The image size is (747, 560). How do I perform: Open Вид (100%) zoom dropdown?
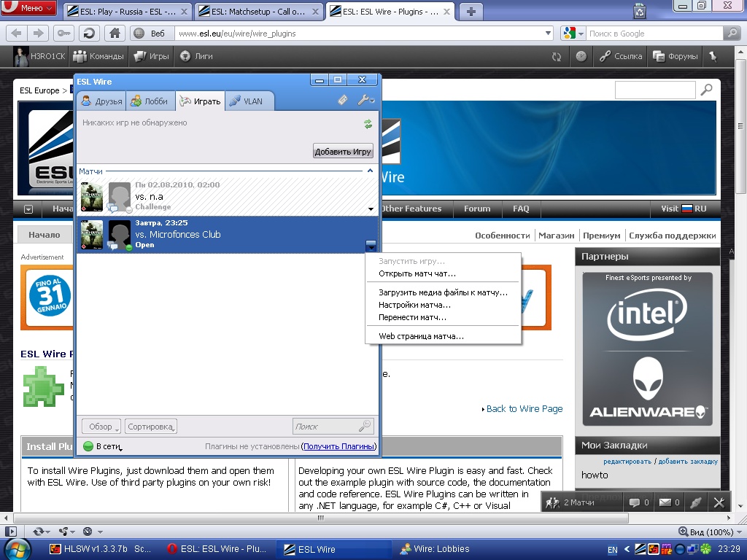click(x=710, y=532)
